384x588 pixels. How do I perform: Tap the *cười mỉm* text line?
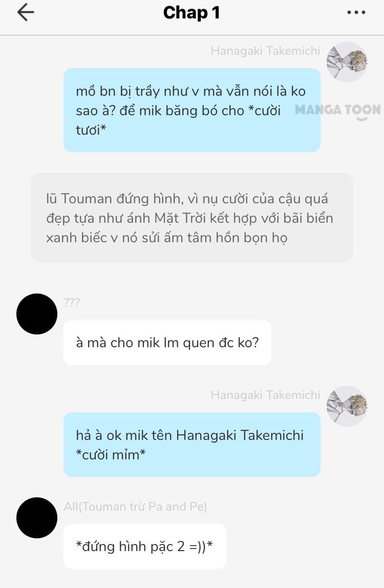tap(111, 454)
